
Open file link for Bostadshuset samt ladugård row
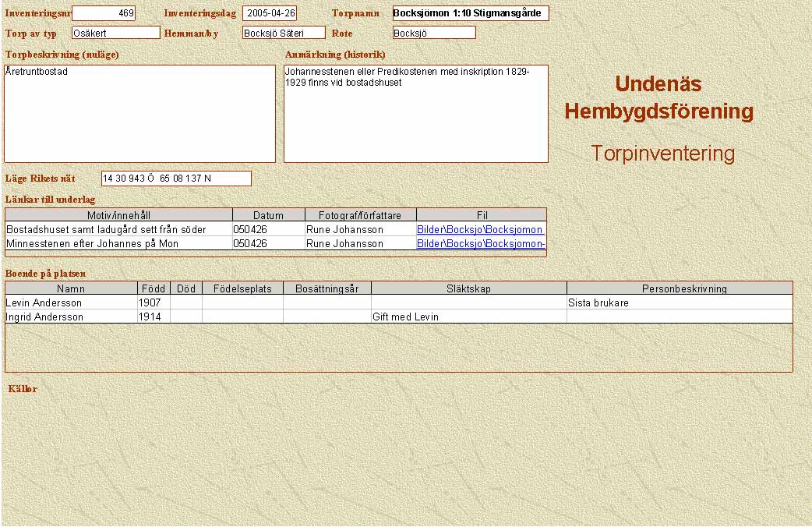click(480, 230)
